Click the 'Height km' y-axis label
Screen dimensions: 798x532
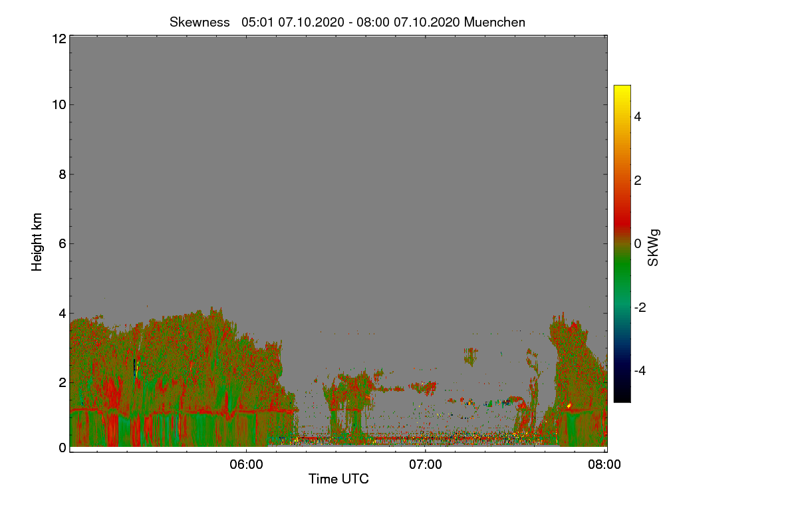click(x=37, y=241)
